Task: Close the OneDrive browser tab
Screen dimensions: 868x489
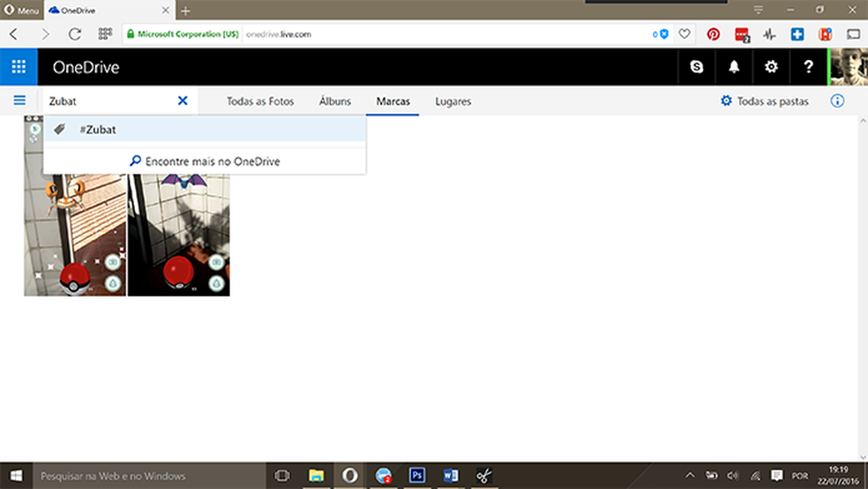Action: point(165,10)
